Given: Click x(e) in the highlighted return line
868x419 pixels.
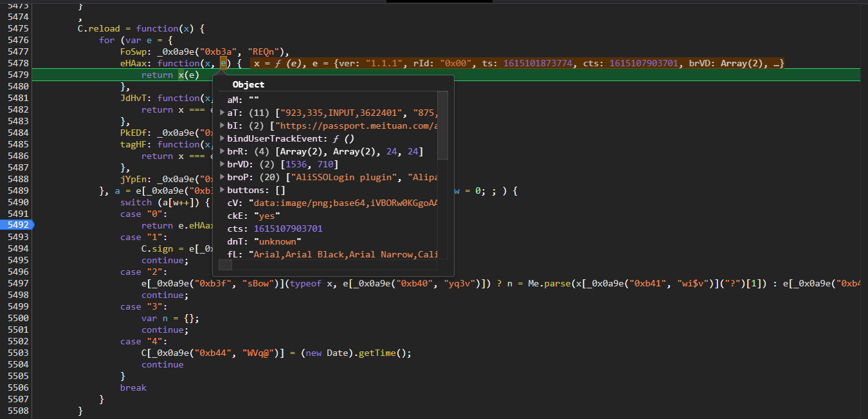Looking at the screenshot, I should coord(188,75).
